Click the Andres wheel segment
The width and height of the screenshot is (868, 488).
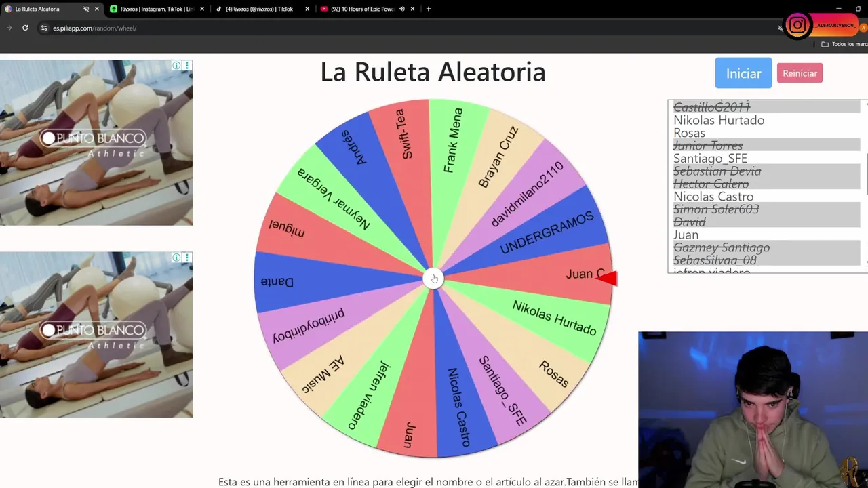point(353,147)
